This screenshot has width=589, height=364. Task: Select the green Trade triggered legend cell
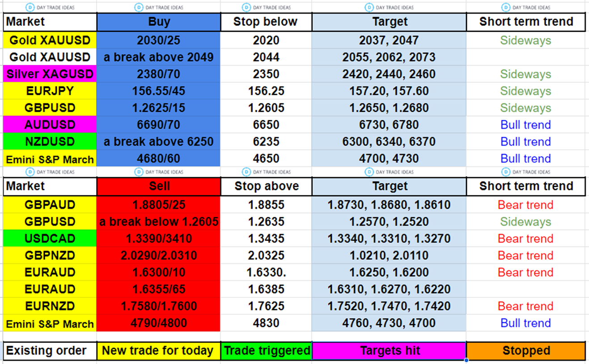tap(266, 351)
